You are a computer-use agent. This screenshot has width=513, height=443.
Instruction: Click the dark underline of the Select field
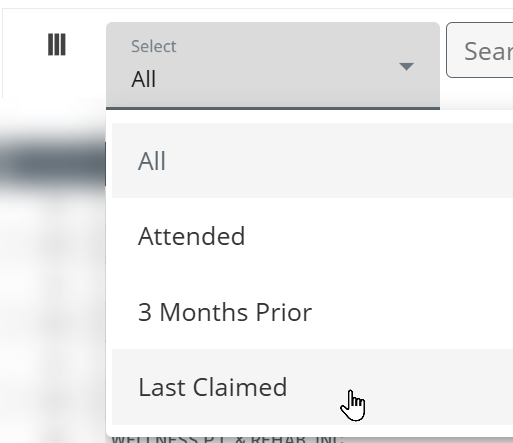pos(273,108)
